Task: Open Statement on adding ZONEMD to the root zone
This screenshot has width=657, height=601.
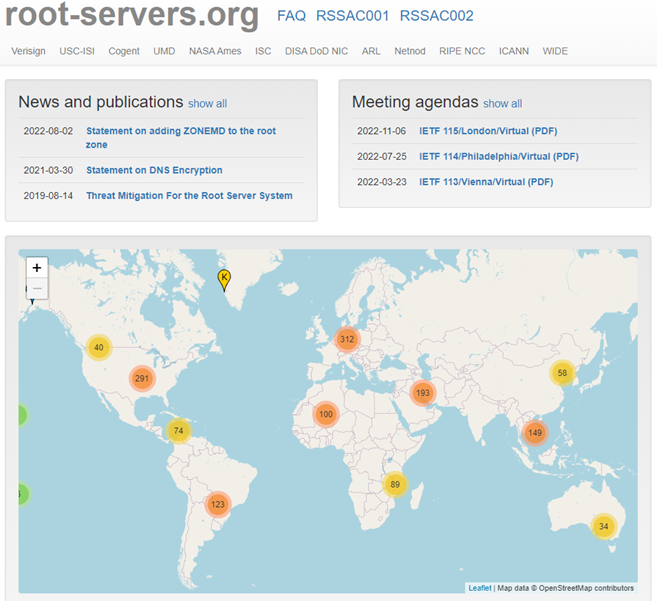Action: pyautogui.click(x=181, y=137)
